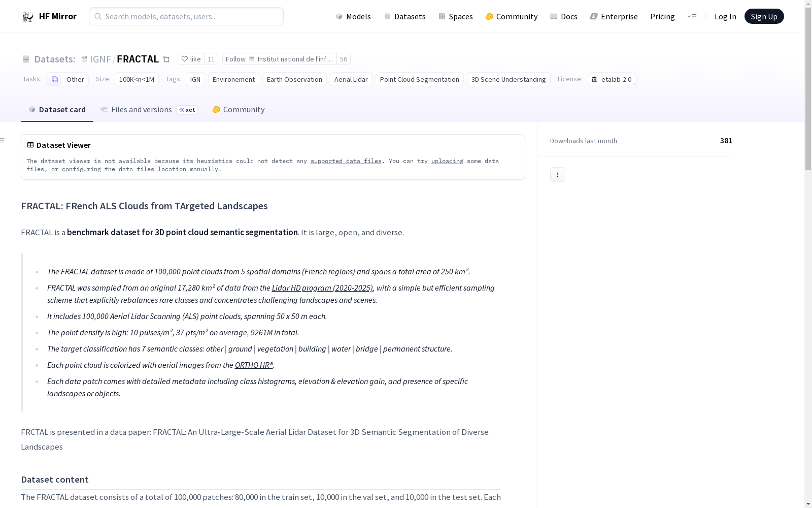Switch to the Community tab below title
Viewport: 812px width, 508px height.
(238, 110)
